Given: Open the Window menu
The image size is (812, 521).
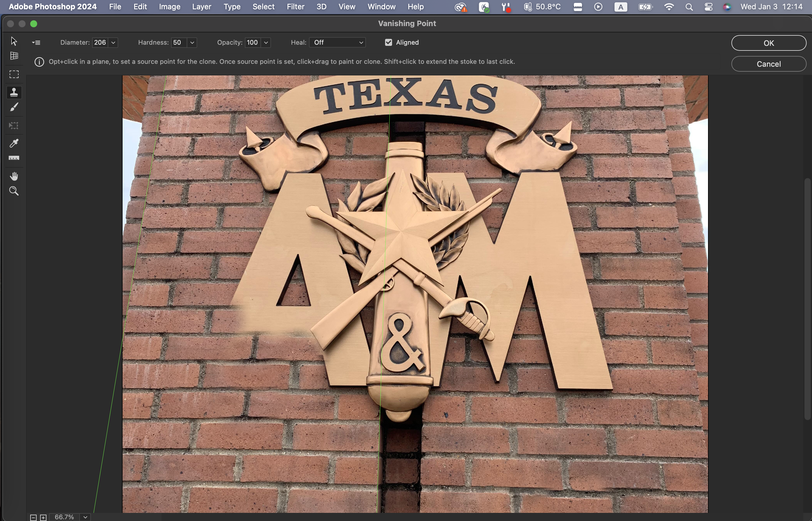Looking at the screenshot, I should [x=381, y=7].
